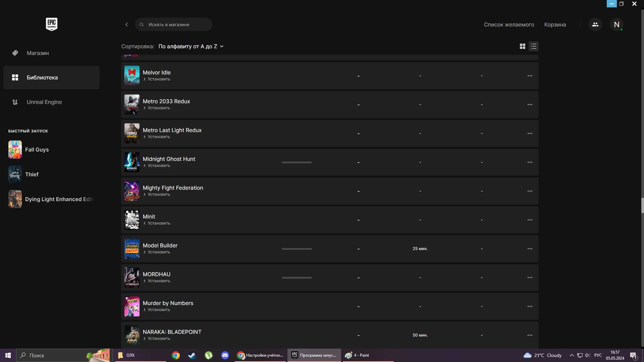644x362 pixels.
Task: Open more options for Midnight Ghost Hunt
Action: (x=530, y=162)
